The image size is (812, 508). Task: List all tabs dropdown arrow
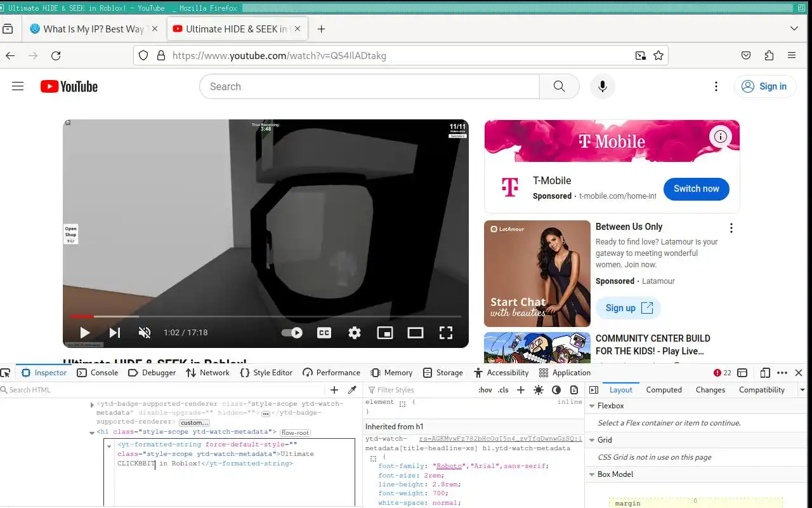click(794, 29)
